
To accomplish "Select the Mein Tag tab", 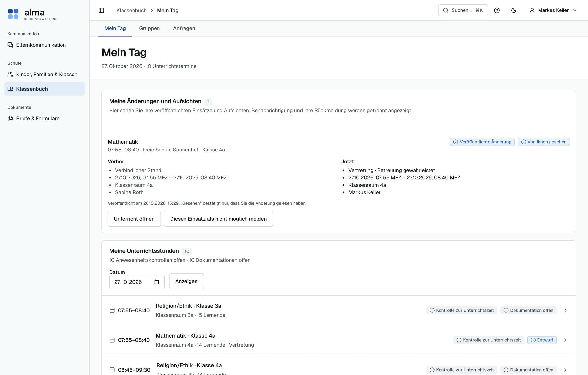I will (115, 28).
